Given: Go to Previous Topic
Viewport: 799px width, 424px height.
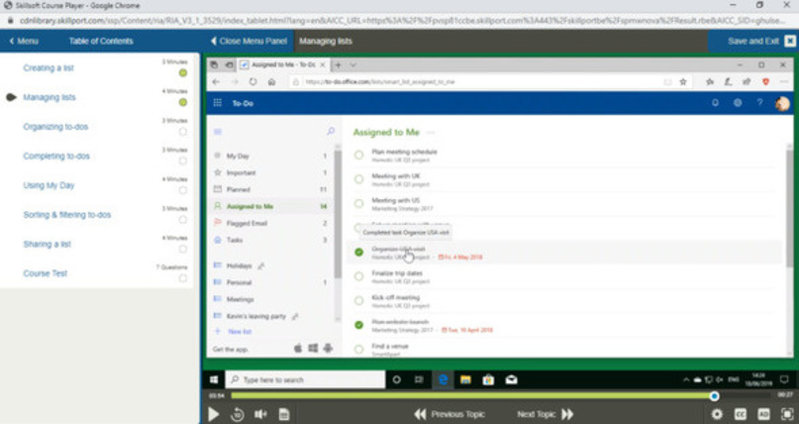Looking at the screenshot, I should coord(449,414).
